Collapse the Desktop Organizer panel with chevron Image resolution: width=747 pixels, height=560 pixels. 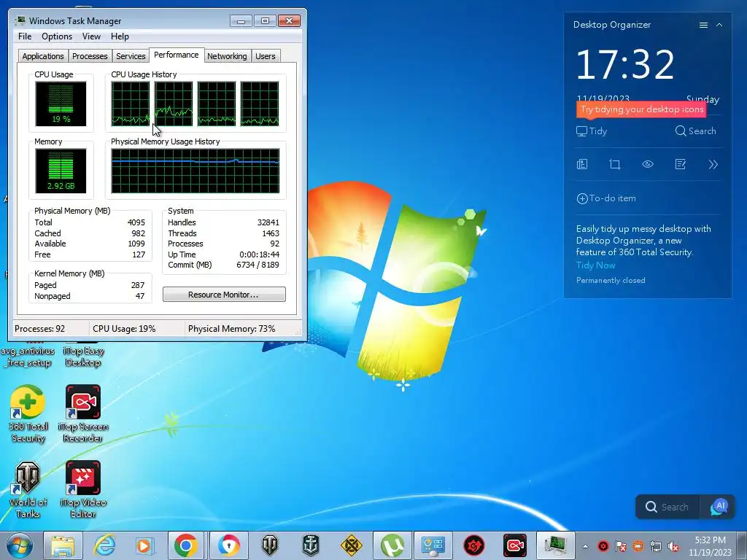(719, 26)
